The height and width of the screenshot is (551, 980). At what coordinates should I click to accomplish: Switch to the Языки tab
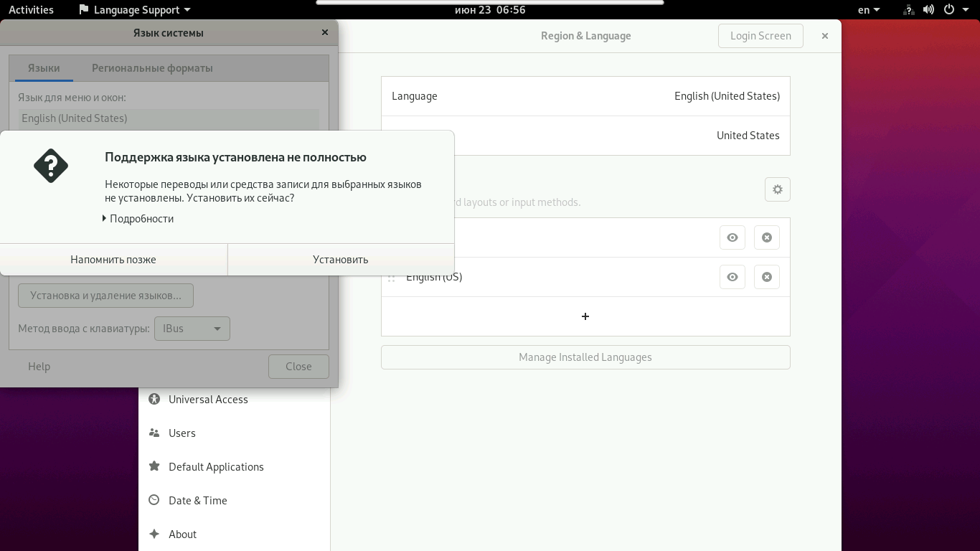pos(44,68)
